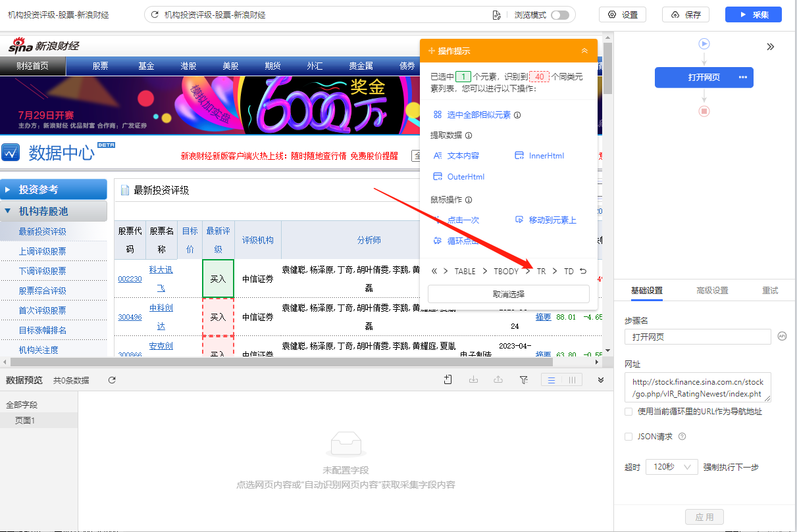Select TABLE in element path breadcrumb

point(465,271)
